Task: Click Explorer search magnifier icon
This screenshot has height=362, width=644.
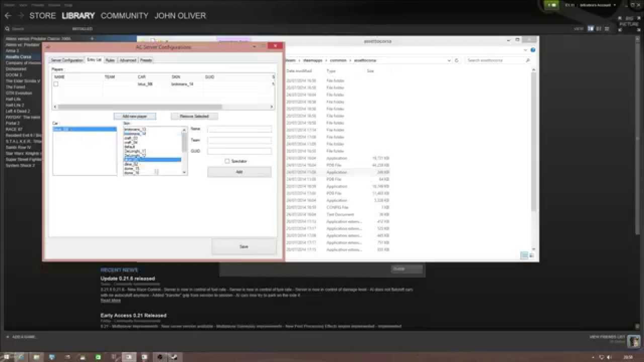Action: (x=528, y=60)
